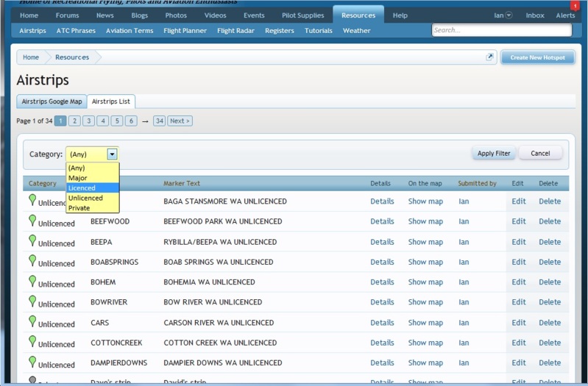Open the Flight Radar submenu item
588x386 pixels.
coord(235,31)
